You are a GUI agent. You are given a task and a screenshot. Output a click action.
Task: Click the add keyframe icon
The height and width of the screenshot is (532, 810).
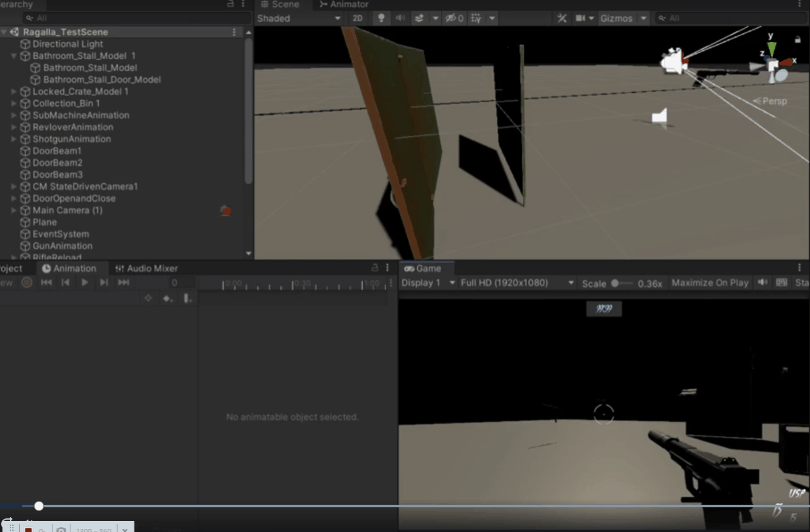168,298
